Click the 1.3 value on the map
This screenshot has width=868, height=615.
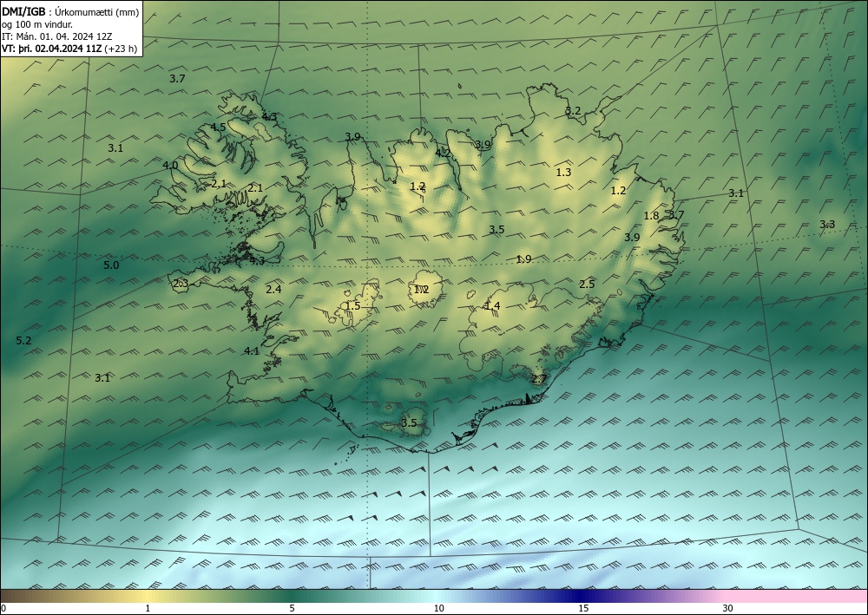(563, 172)
